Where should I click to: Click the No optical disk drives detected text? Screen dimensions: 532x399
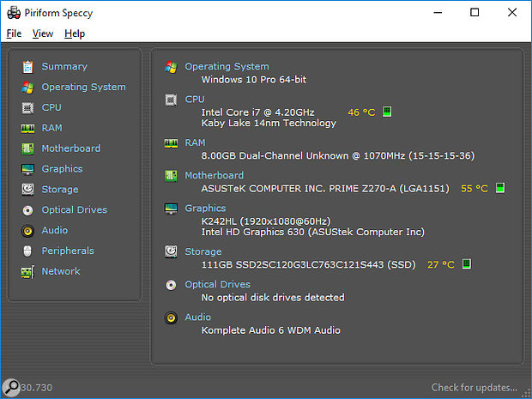[273, 297]
